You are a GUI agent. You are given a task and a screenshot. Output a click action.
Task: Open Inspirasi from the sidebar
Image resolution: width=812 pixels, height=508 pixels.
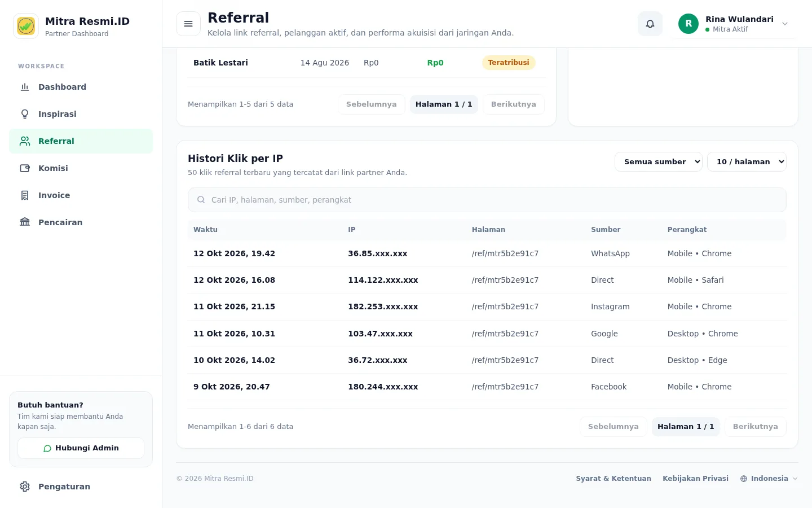tap(81, 114)
